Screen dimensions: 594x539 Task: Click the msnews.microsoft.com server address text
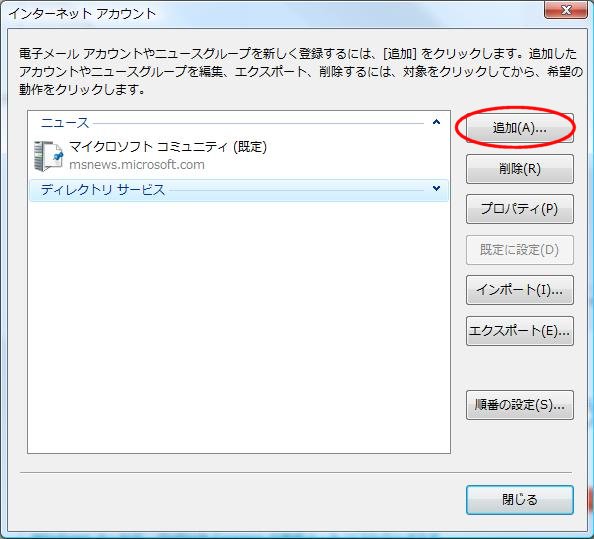pyautogui.click(x=137, y=165)
